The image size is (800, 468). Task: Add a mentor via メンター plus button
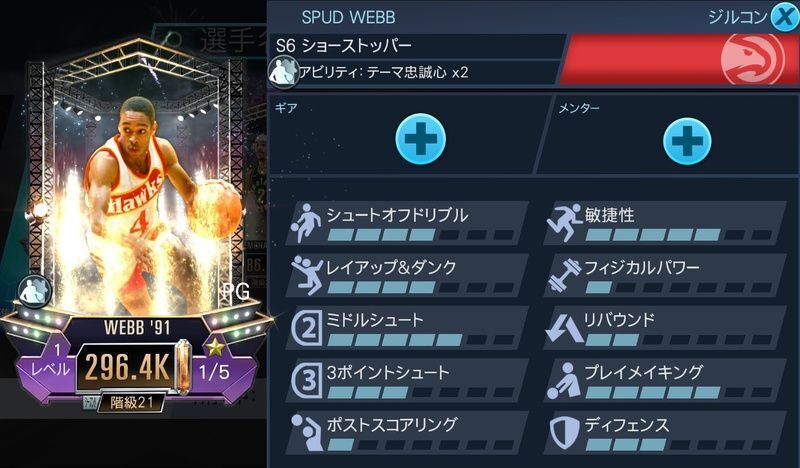click(x=687, y=141)
